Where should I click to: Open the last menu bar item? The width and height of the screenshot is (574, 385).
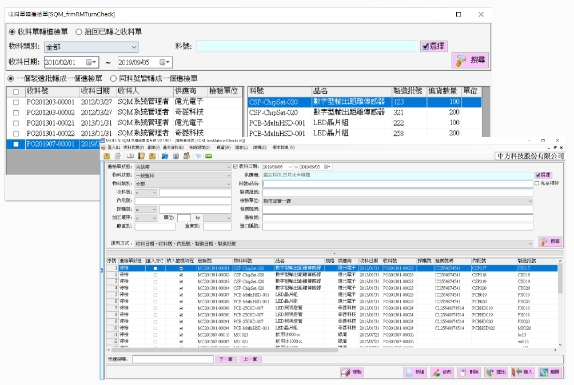pyautogui.click(x=284, y=147)
